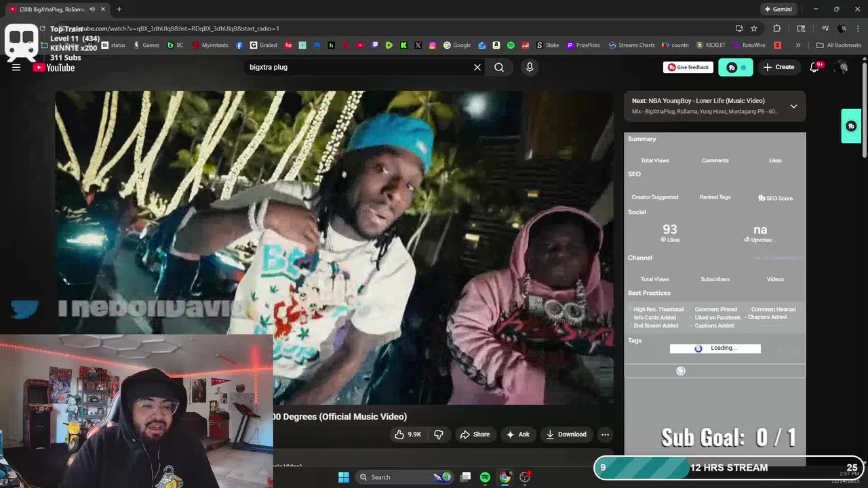Open the Gemini button in Chrome

coord(778,9)
